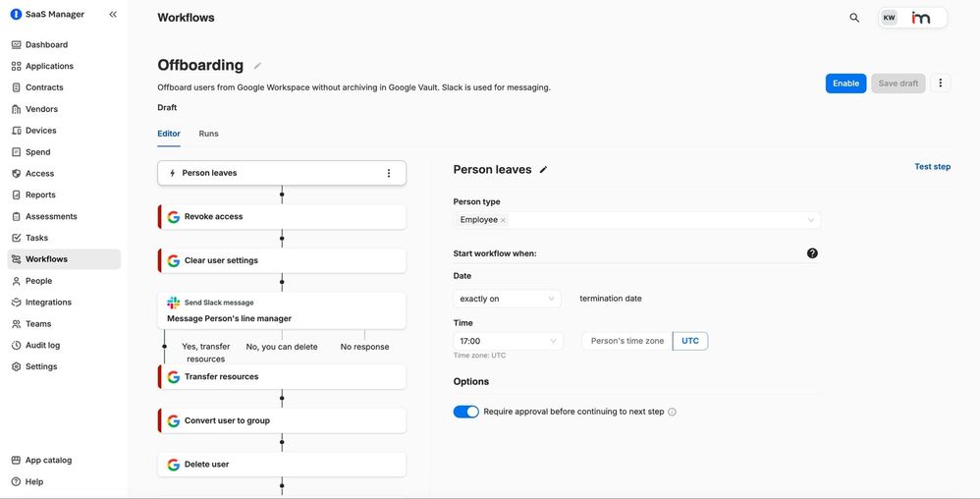Open People in the sidebar

pos(64,281)
